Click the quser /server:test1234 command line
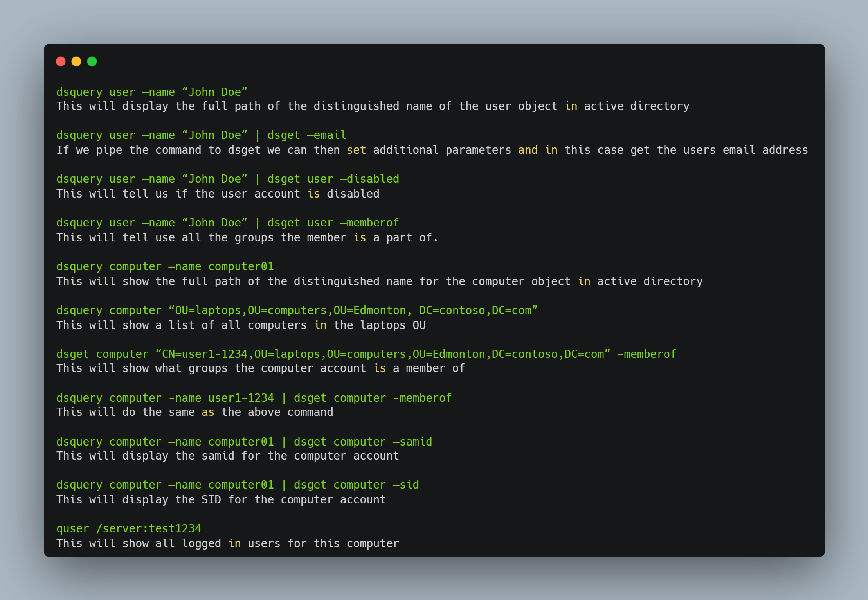The image size is (868, 600). (x=129, y=529)
